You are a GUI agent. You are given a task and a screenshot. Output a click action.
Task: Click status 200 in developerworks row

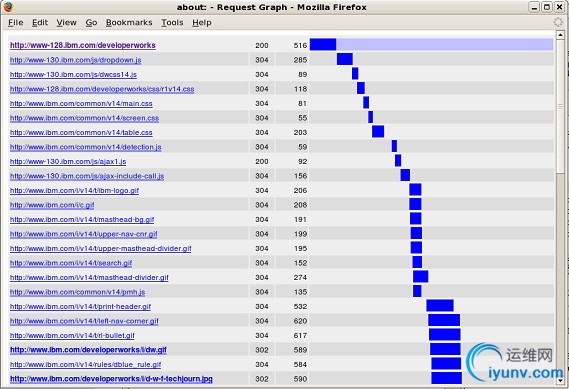point(262,45)
